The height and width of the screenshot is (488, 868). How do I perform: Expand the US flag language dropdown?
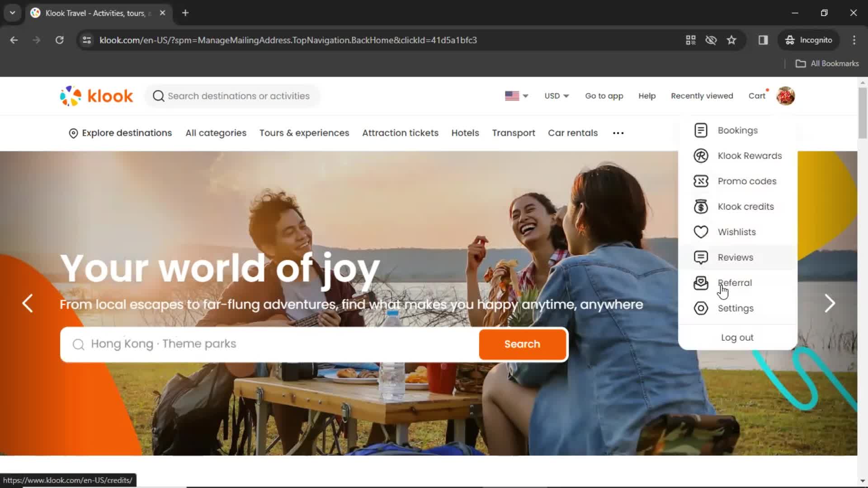(x=515, y=96)
